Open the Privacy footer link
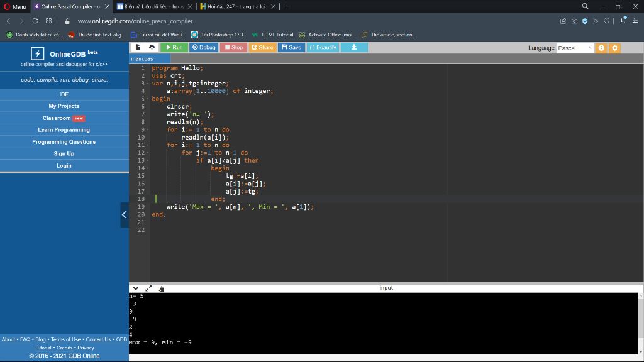This screenshot has height=362, width=644. click(86, 348)
